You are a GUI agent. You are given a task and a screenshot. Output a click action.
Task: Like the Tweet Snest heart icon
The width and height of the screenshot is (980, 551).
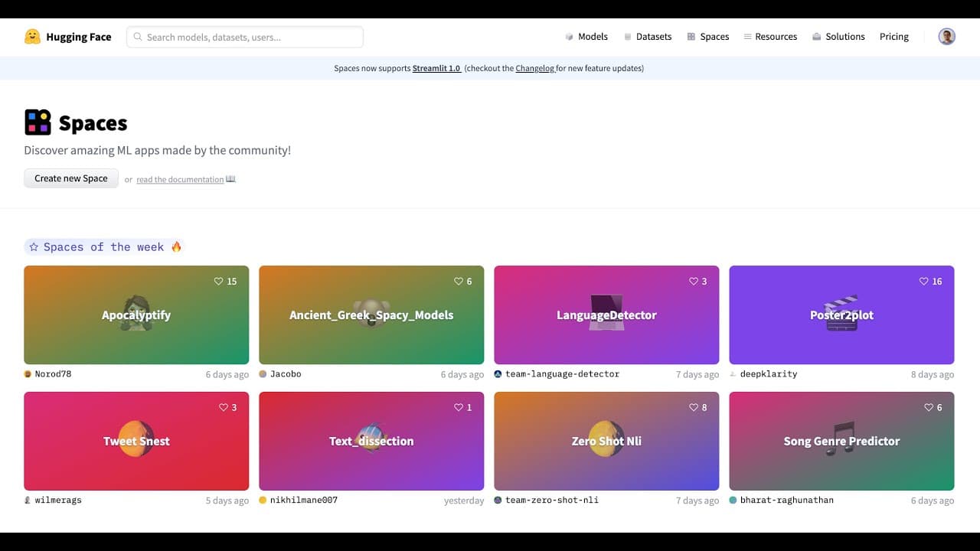coord(224,408)
